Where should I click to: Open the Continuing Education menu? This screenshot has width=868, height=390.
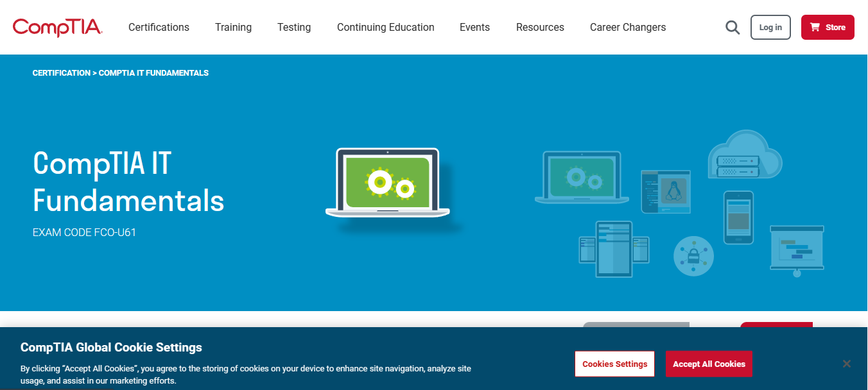click(x=386, y=28)
